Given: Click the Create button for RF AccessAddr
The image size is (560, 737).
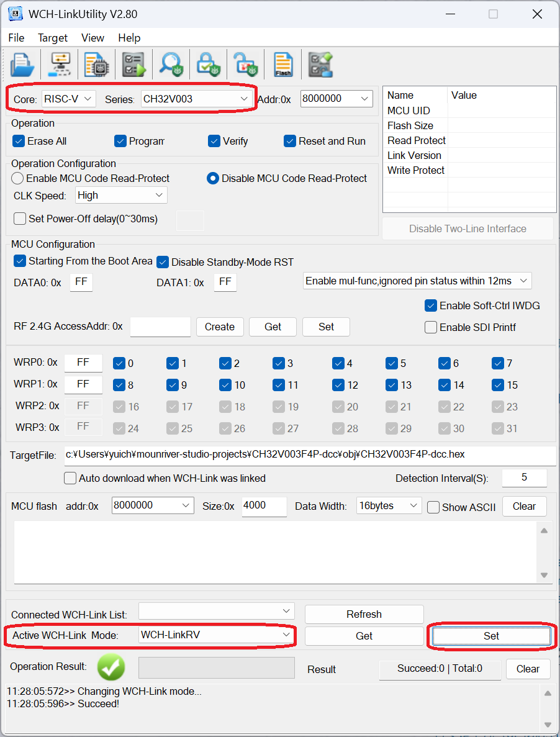Looking at the screenshot, I should pos(220,327).
